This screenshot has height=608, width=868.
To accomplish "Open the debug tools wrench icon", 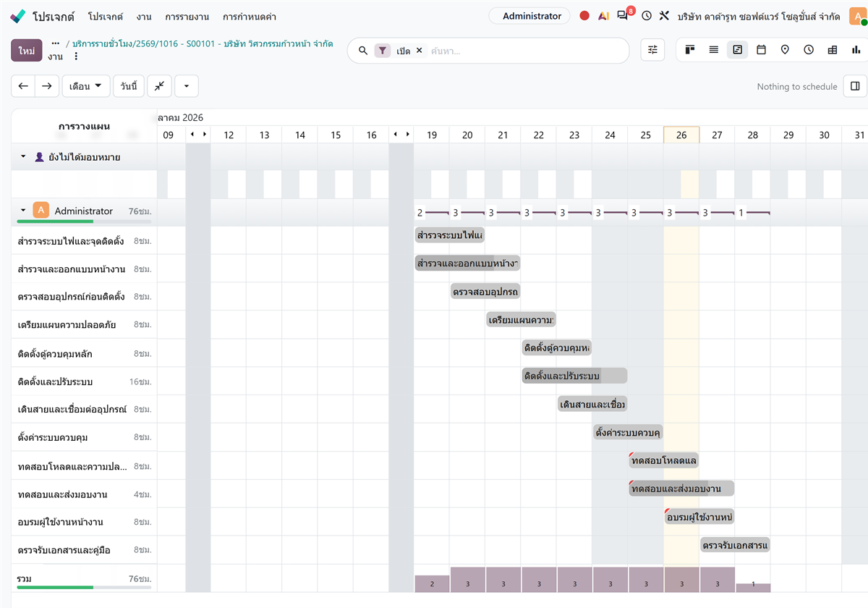I will [665, 16].
